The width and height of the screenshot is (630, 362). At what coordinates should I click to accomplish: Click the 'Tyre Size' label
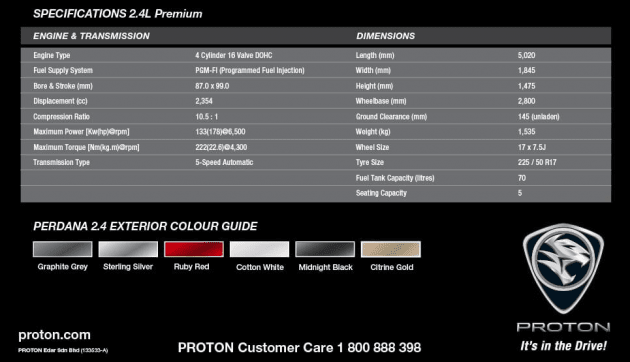coord(370,162)
